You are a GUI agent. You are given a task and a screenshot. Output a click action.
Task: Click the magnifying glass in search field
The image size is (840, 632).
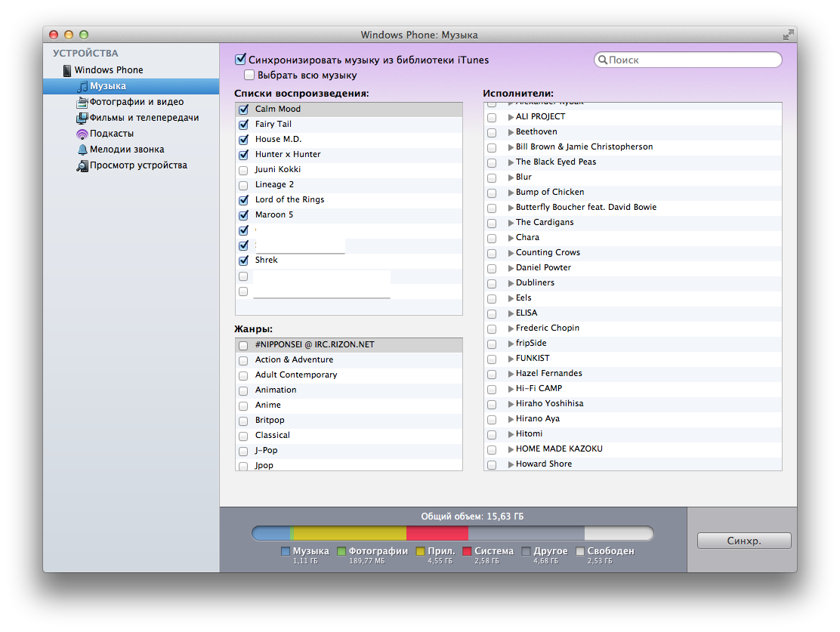[603, 60]
